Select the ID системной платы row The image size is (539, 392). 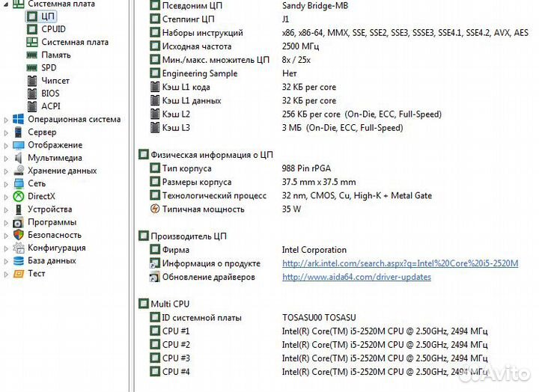253,317
